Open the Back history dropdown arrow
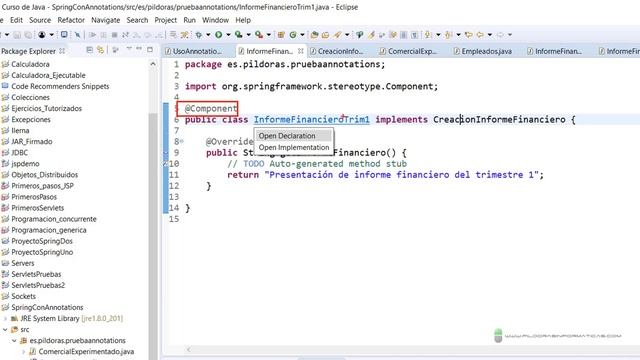Image resolution: width=640 pixels, height=360 pixels. tap(489, 35)
